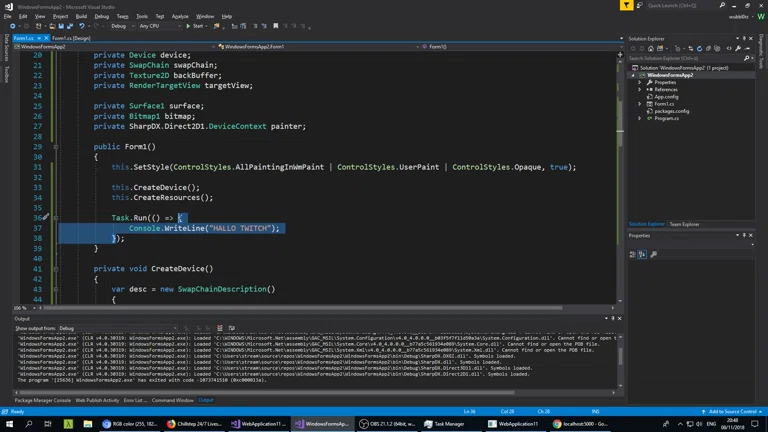Click View Code icon in Solution Explorer
The width and height of the screenshot is (768, 432).
click(x=729, y=48)
